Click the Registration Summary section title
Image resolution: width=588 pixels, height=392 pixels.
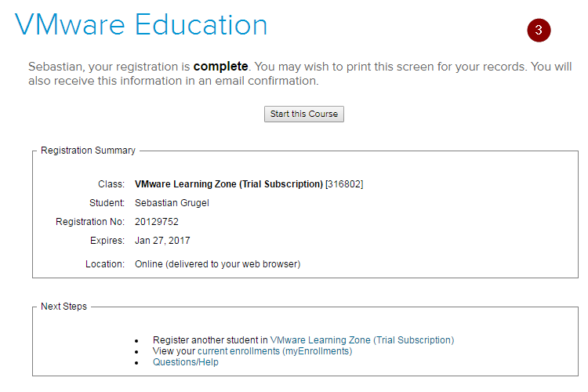click(x=88, y=151)
